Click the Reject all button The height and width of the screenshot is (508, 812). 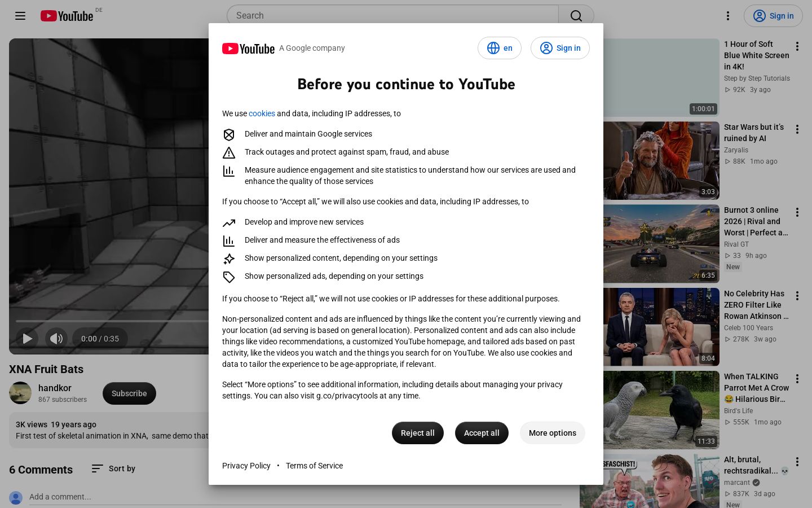[418, 433]
